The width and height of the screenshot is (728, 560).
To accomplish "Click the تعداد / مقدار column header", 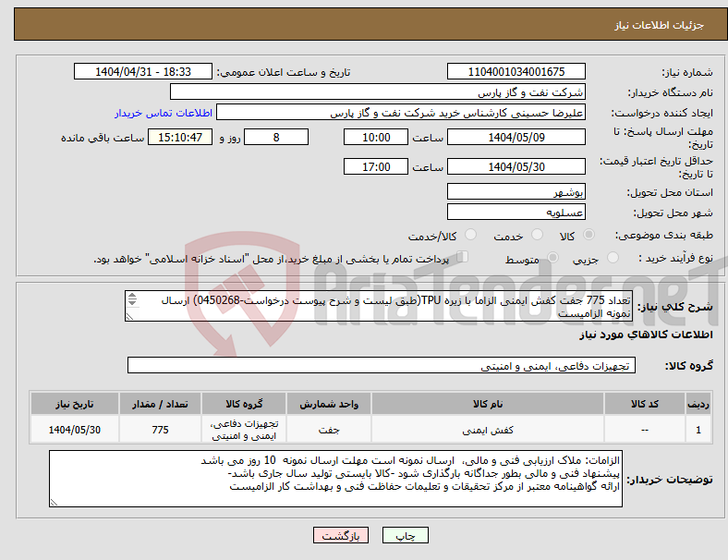I will (x=160, y=404).
